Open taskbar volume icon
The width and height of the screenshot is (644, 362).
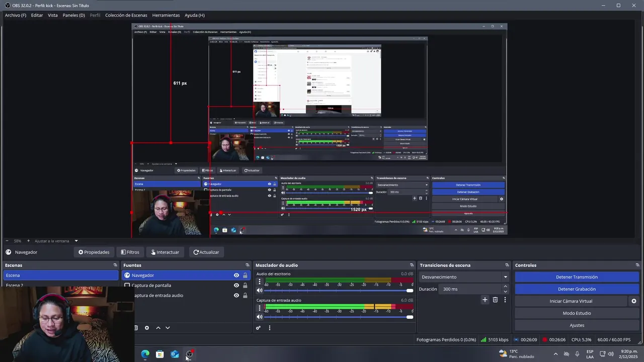click(611, 354)
